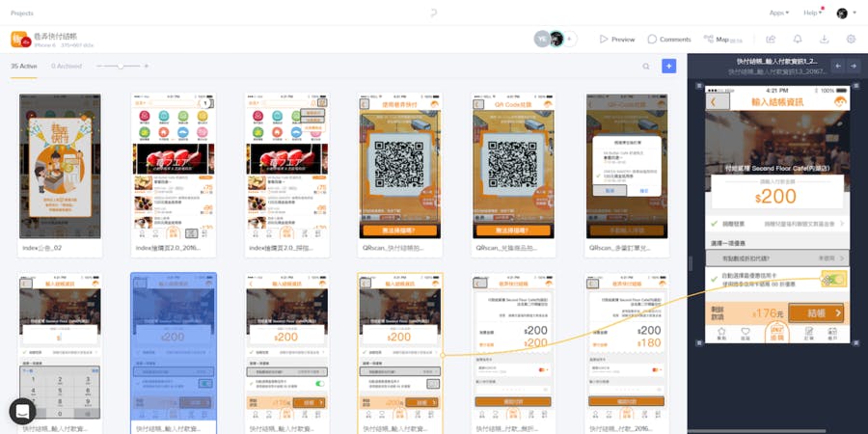Click the download assets icon
This screenshot has height=434, width=868.
pyautogui.click(x=825, y=40)
